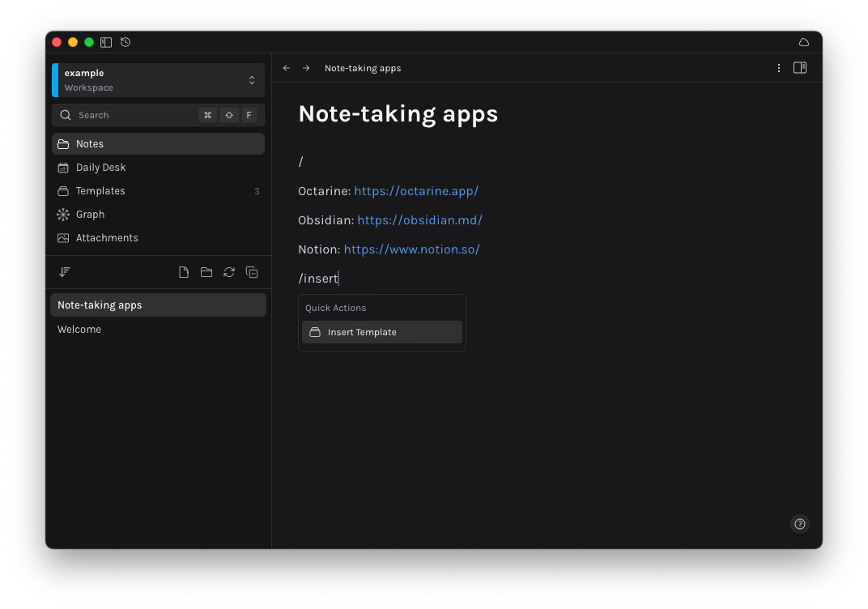Image resolution: width=868 pixels, height=609 pixels.
Task: Create a new note with file icon
Action: click(x=184, y=272)
